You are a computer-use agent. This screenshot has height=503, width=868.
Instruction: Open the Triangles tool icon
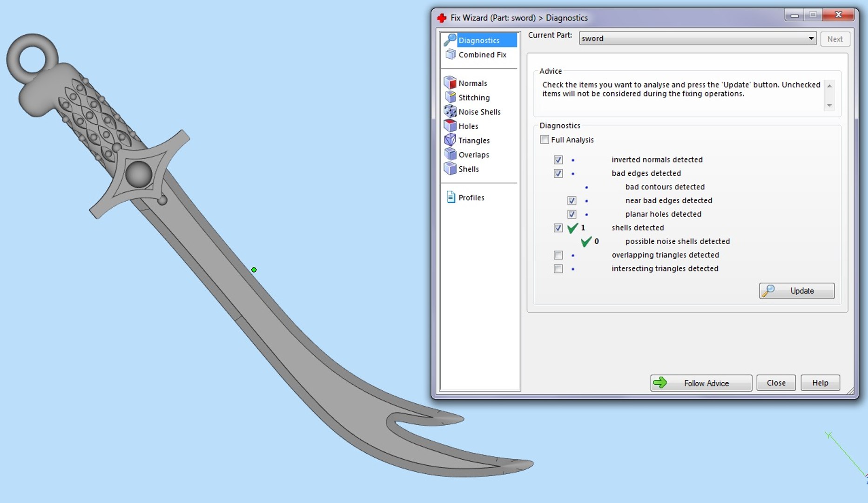click(x=450, y=140)
